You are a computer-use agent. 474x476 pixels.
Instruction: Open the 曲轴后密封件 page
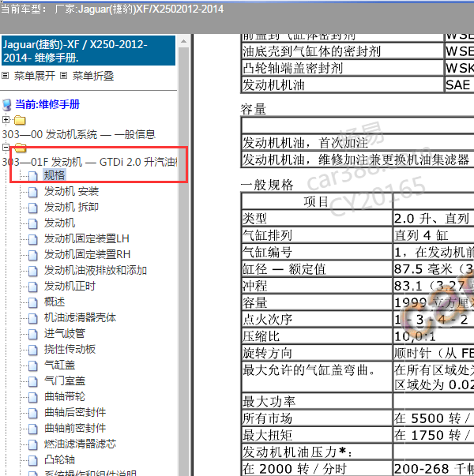tap(75, 412)
